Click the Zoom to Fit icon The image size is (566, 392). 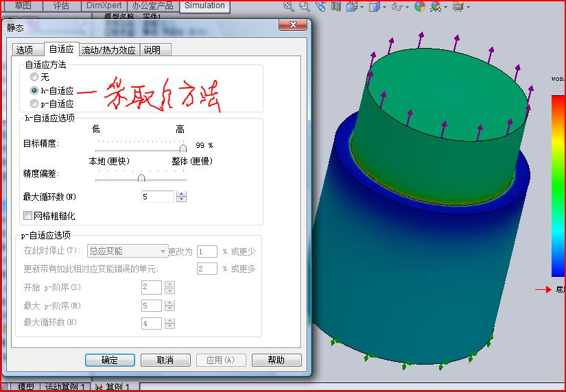(x=288, y=6)
